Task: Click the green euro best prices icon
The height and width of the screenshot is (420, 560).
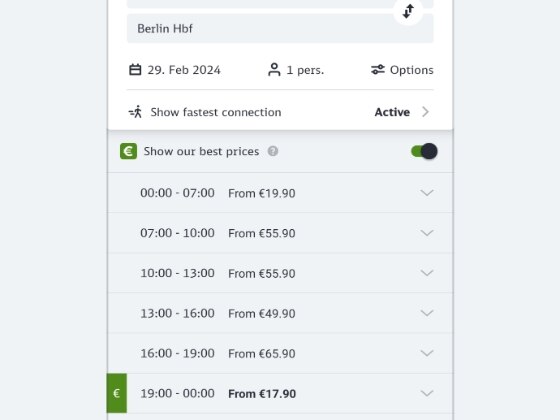Action: [x=128, y=151]
